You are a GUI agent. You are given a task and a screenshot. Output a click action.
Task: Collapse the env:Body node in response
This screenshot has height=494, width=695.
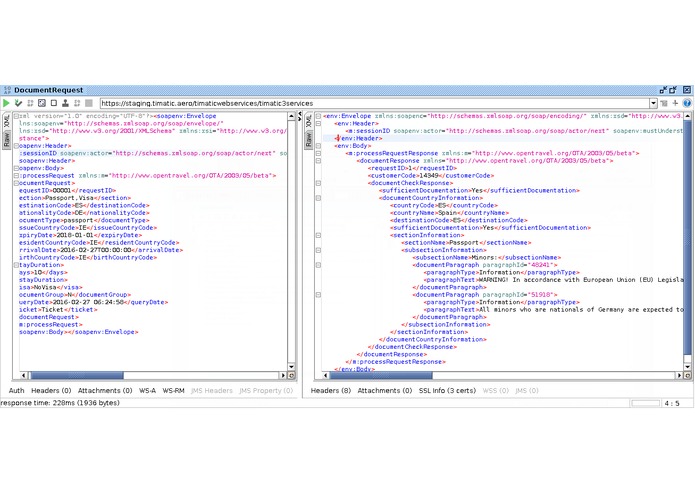pos(318,146)
